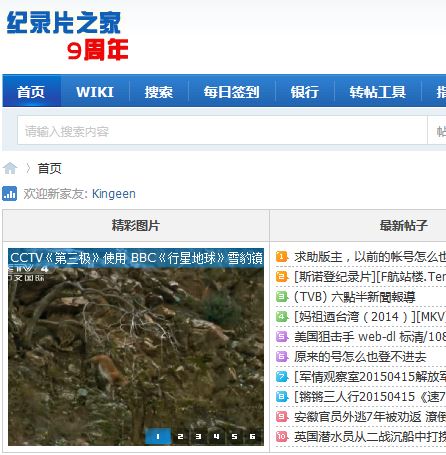Select slideshow page number 2

[180, 436]
